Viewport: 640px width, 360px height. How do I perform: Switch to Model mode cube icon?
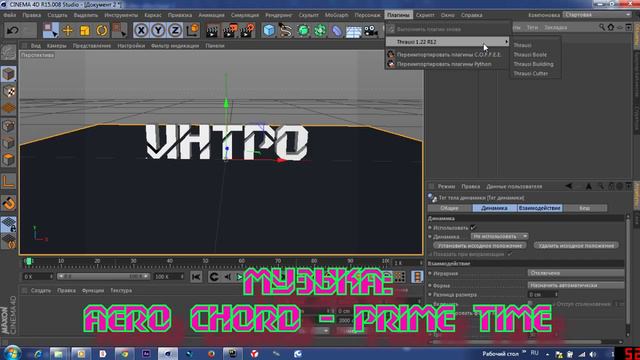point(9,74)
